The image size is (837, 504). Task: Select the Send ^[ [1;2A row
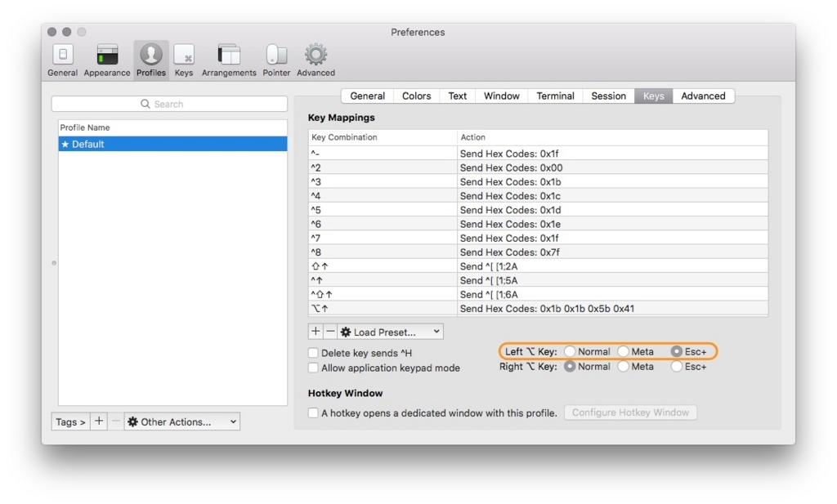538,266
